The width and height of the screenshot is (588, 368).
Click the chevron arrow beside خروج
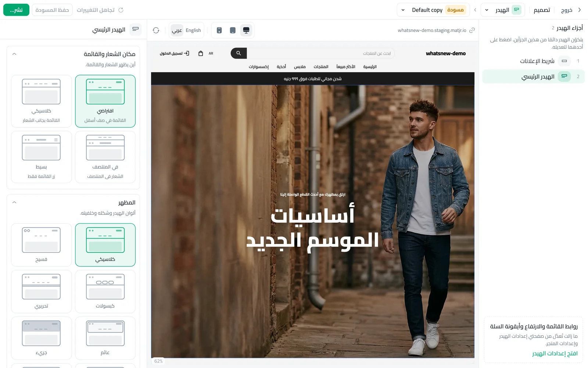click(x=580, y=10)
